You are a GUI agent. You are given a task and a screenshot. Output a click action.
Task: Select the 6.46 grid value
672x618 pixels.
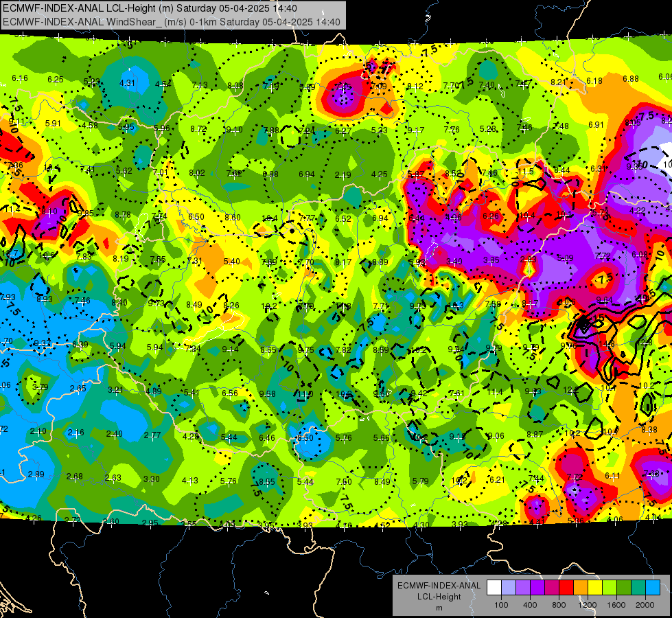(267, 437)
